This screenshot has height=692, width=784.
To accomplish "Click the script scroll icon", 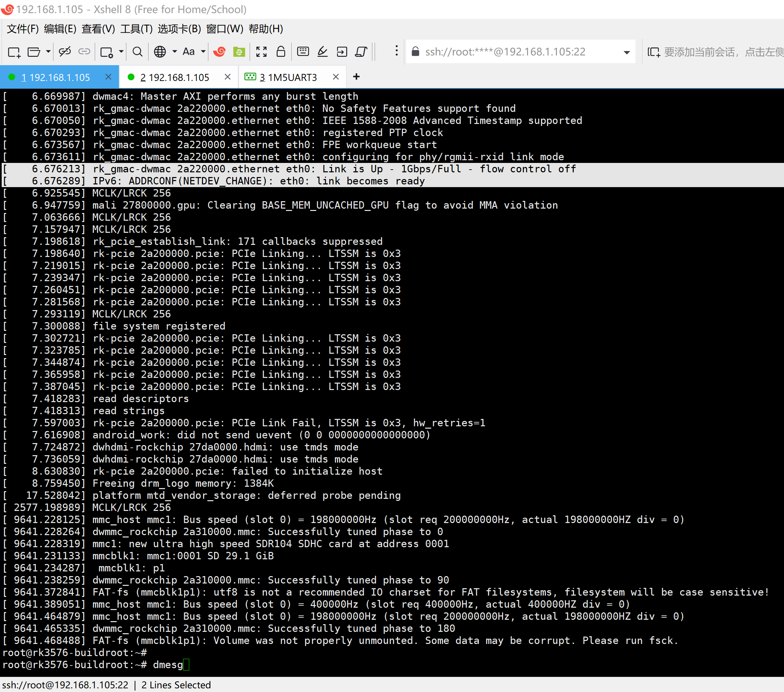I will pyautogui.click(x=361, y=52).
